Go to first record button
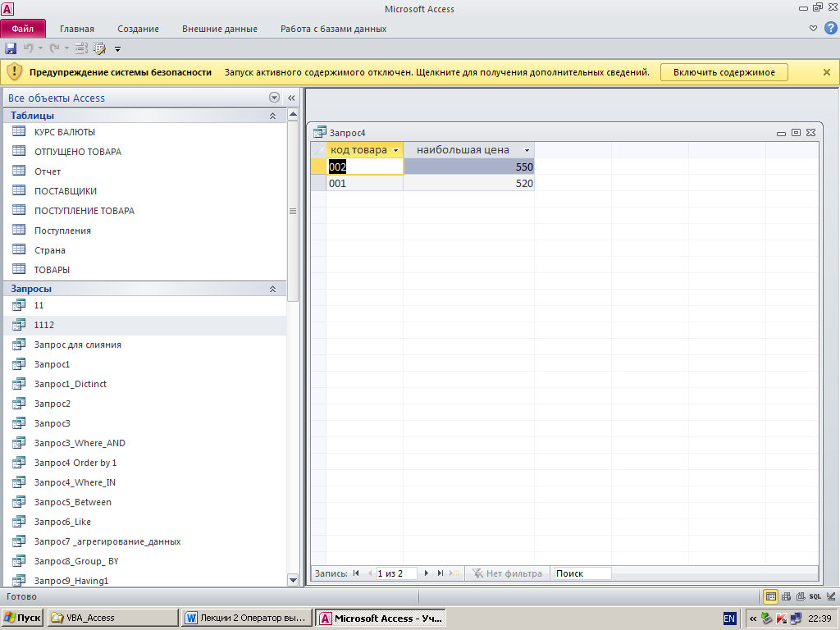 (x=356, y=573)
